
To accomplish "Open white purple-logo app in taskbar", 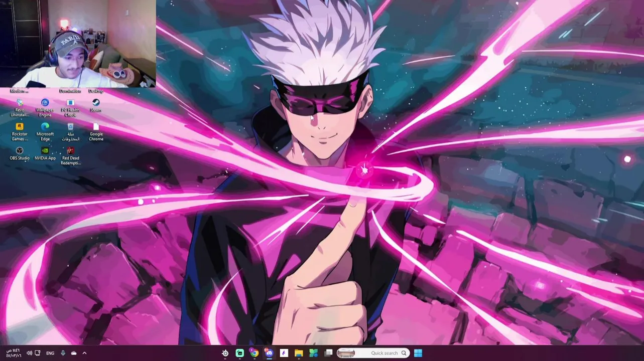I will (x=284, y=353).
